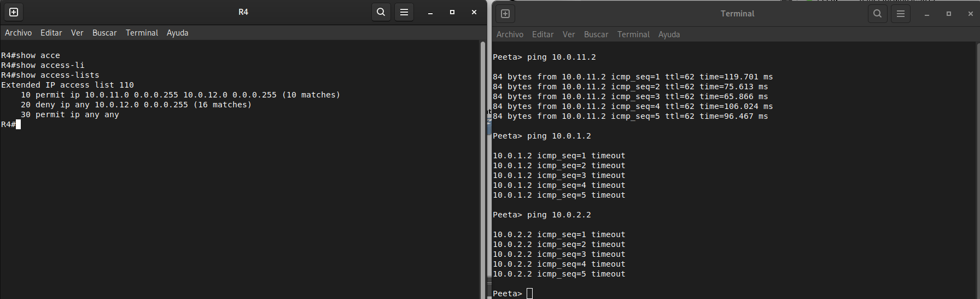Open Editar menu in right Terminal window
This screenshot has height=299, width=980.
(543, 34)
